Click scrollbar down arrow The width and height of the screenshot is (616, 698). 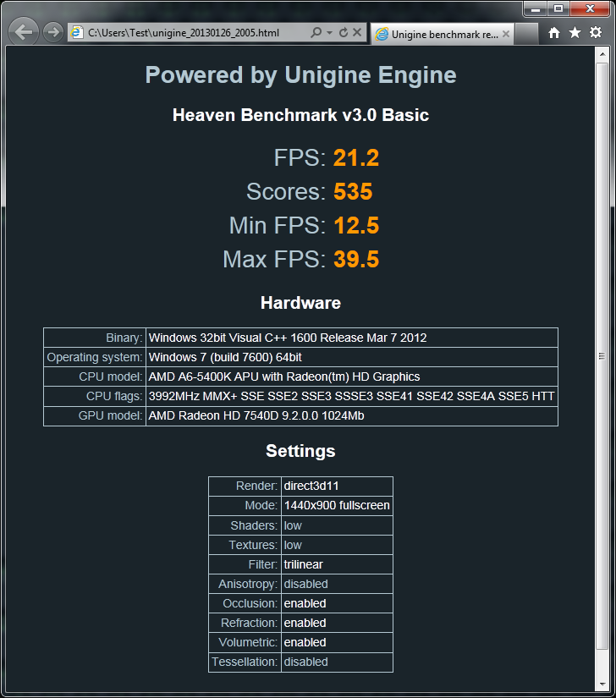[602, 684]
